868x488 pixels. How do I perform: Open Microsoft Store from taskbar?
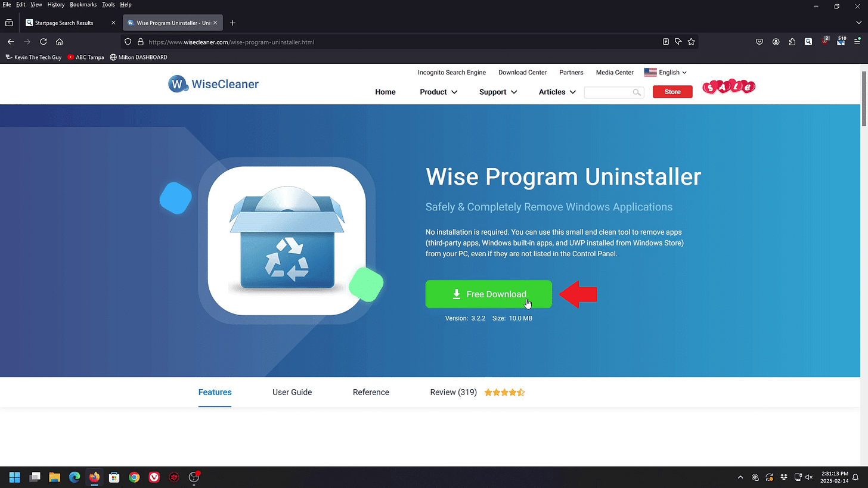coord(114,477)
